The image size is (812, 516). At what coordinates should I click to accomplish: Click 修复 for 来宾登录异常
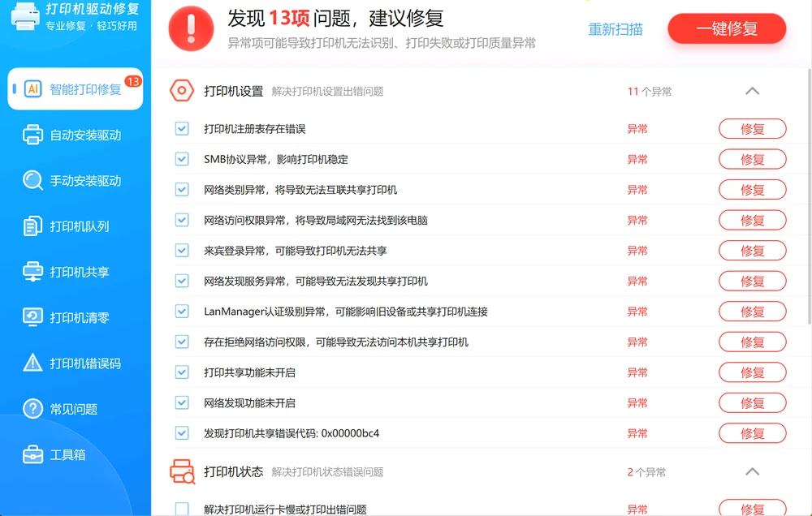click(x=753, y=251)
